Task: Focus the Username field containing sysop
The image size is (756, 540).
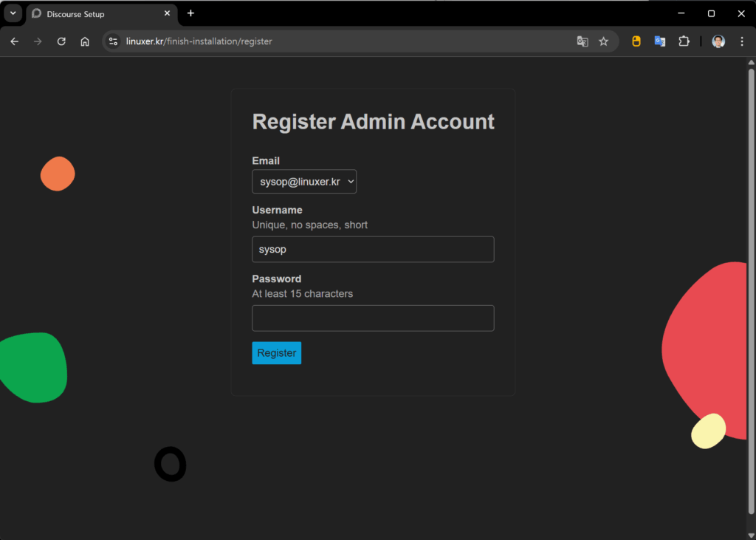Action: (373, 250)
